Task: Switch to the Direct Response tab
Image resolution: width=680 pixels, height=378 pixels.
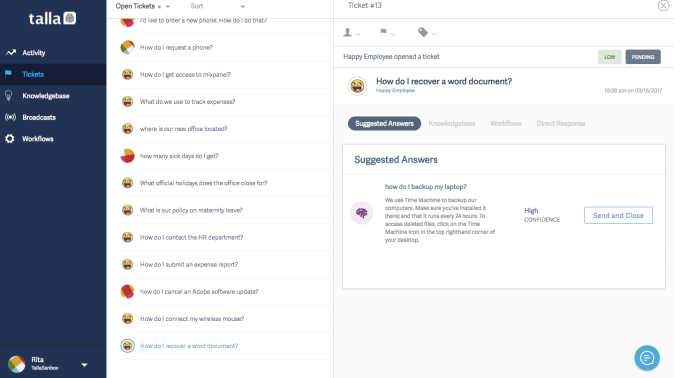Action: (561, 124)
